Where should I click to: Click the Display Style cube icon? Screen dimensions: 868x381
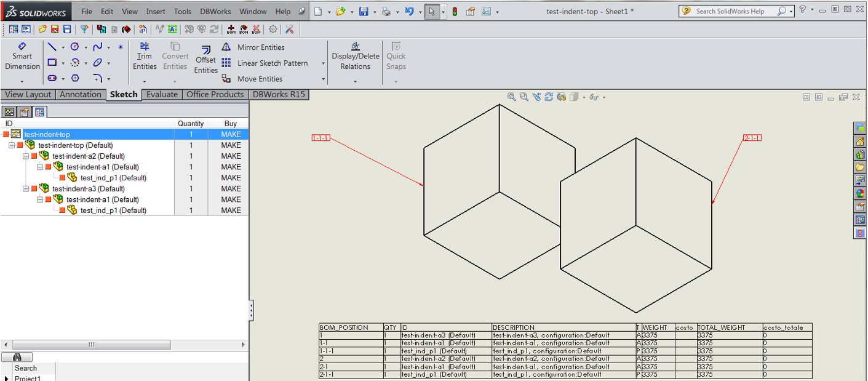click(x=573, y=97)
